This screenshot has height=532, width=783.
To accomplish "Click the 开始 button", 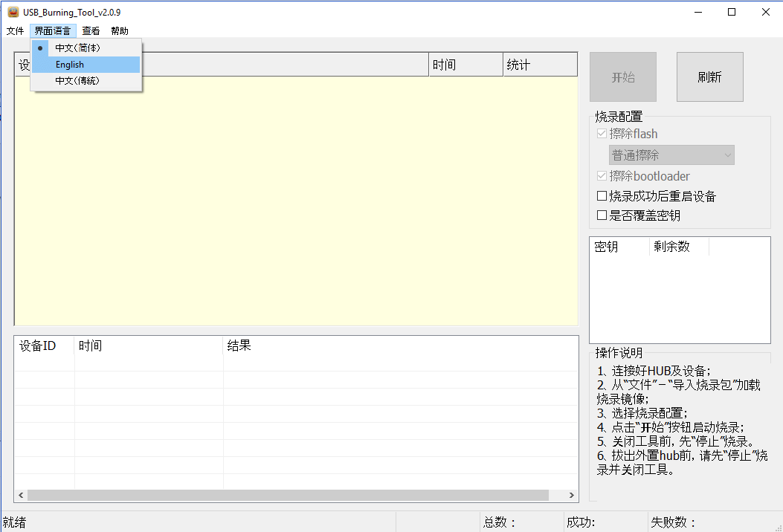I will pos(623,77).
